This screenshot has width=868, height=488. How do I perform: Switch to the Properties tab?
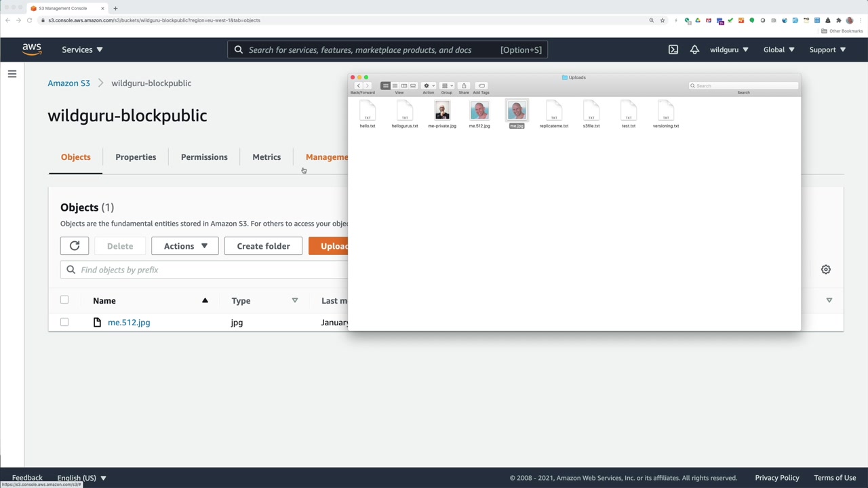(x=136, y=157)
